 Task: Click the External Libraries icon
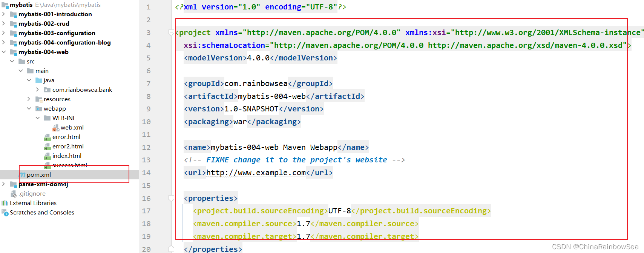(x=5, y=203)
